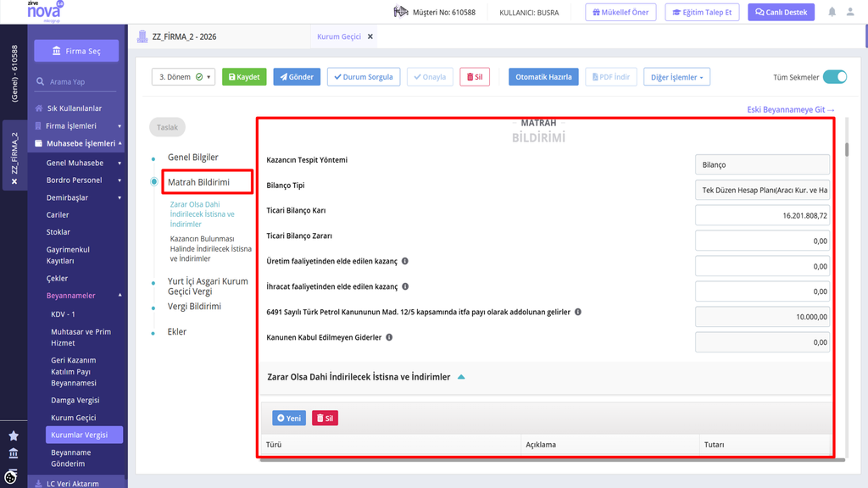Open notifications bell icon
868x488 pixels.
point(832,12)
